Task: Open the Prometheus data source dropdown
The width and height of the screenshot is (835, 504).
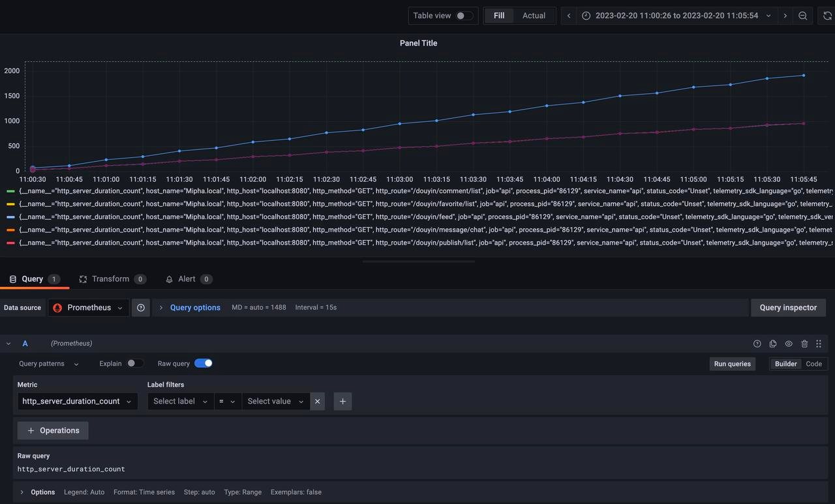Action: pyautogui.click(x=89, y=308)
